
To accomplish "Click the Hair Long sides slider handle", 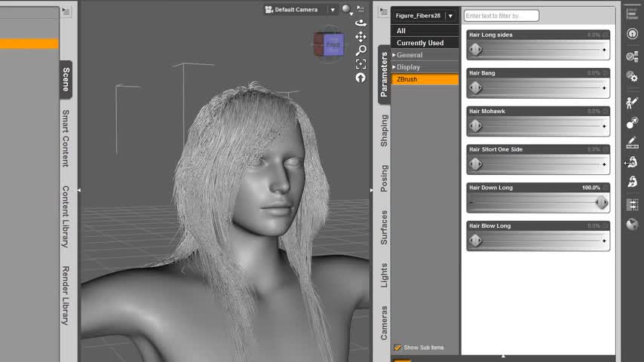I will (x=476, y=50).
